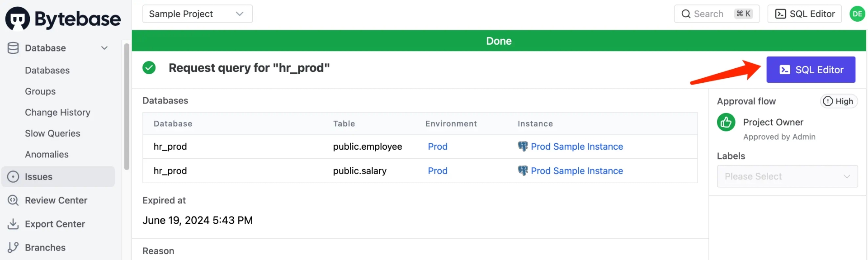This screenshot has width=868, height=260.
Task: Open Prod Sample Instance for public.employee
Action: [x=577, y=147]
